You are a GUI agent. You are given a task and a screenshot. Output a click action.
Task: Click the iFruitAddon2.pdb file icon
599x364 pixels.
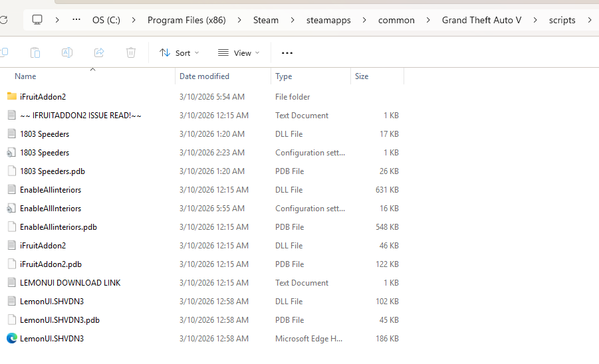[x=12, y=264]
